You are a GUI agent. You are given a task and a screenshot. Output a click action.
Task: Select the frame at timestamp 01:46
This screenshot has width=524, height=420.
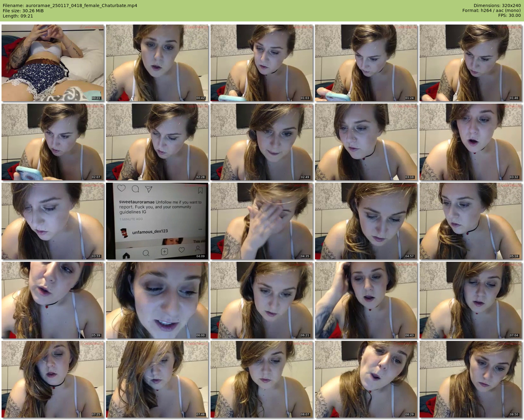471,63
